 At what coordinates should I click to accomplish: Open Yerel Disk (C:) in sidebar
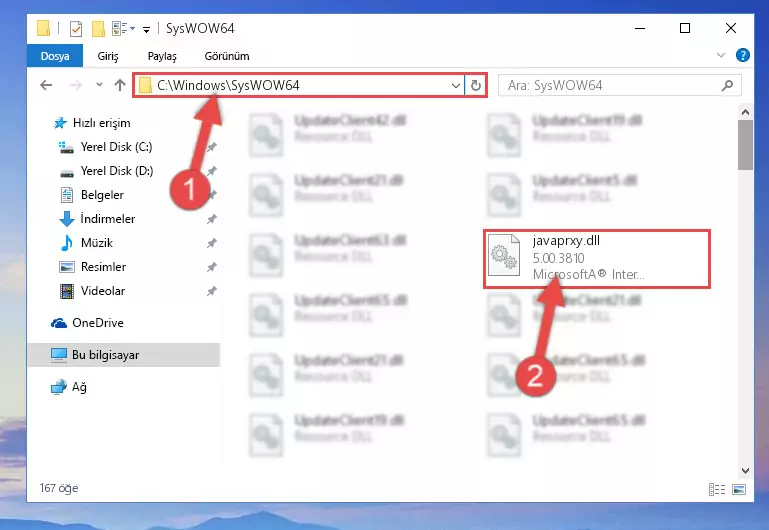pos(116,147)
